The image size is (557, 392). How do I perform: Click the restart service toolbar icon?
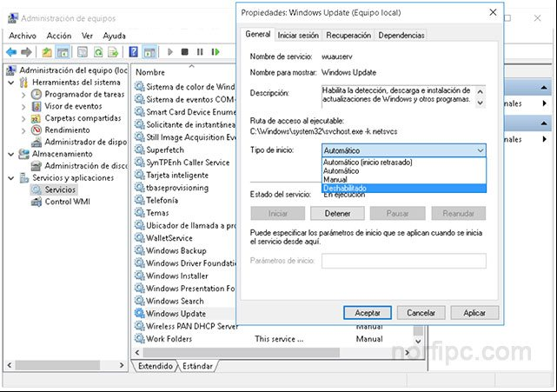tap(216, 52)
